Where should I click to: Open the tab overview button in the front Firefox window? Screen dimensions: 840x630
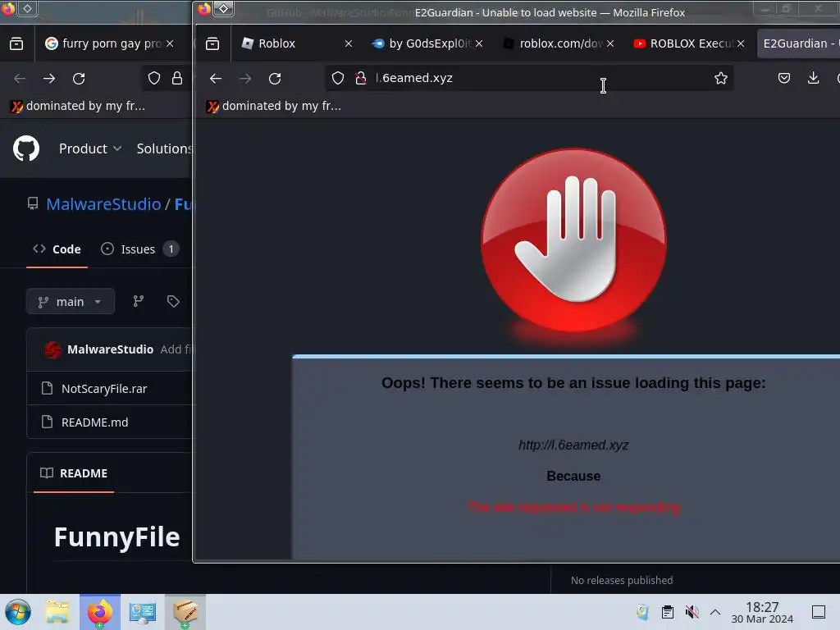[x=212, y=44]
